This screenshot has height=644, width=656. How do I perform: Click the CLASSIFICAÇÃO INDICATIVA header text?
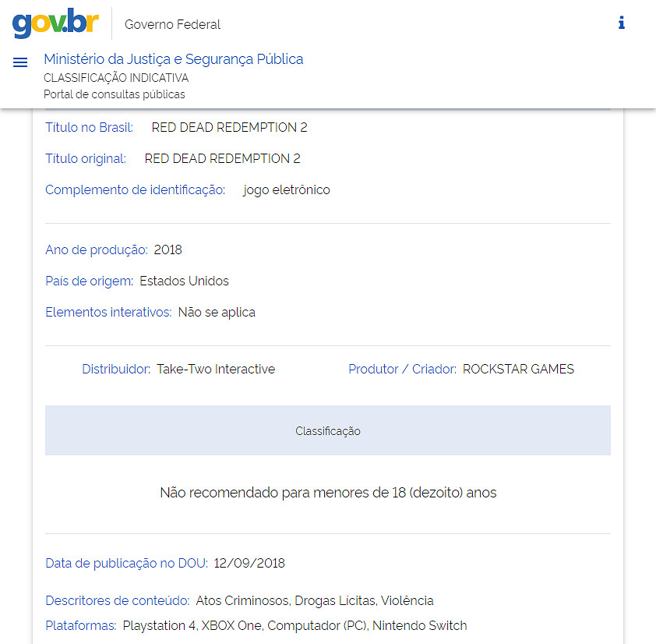[116, 78]
